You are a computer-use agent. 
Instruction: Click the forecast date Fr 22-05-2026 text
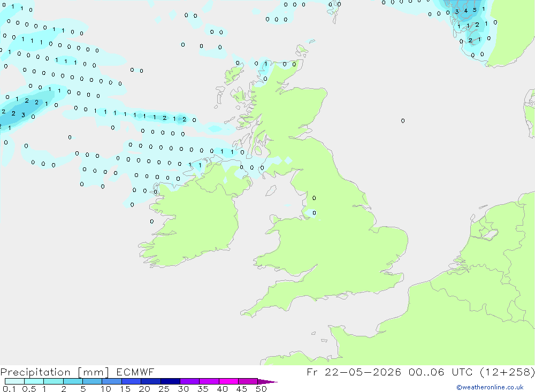click(354, 372)
